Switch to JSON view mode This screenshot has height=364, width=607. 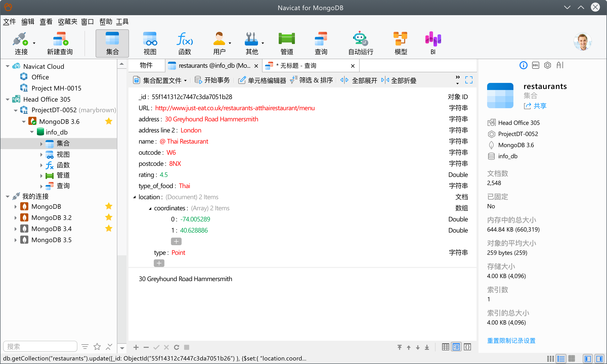(467, 347)
